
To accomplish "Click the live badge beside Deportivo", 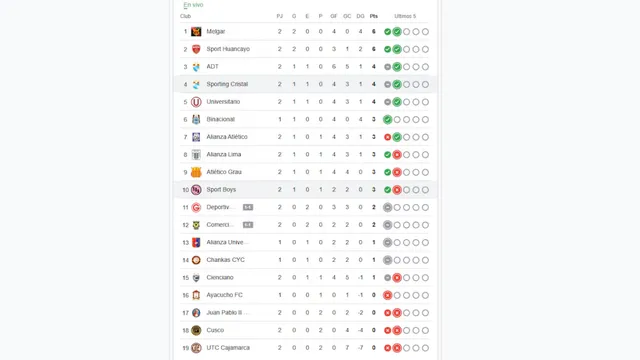I will (x=248, y=207).
